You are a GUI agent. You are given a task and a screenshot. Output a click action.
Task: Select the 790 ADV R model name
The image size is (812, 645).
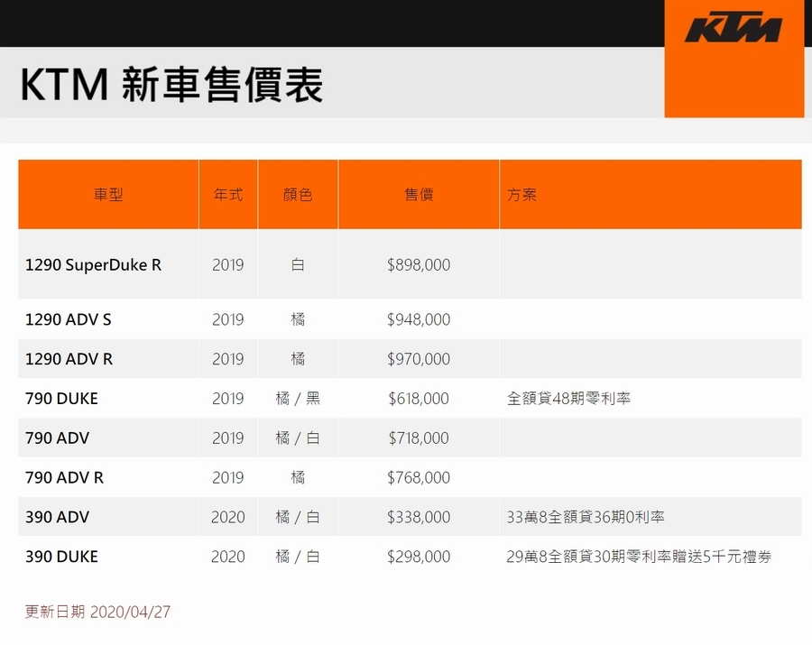(x=64, y=478)
